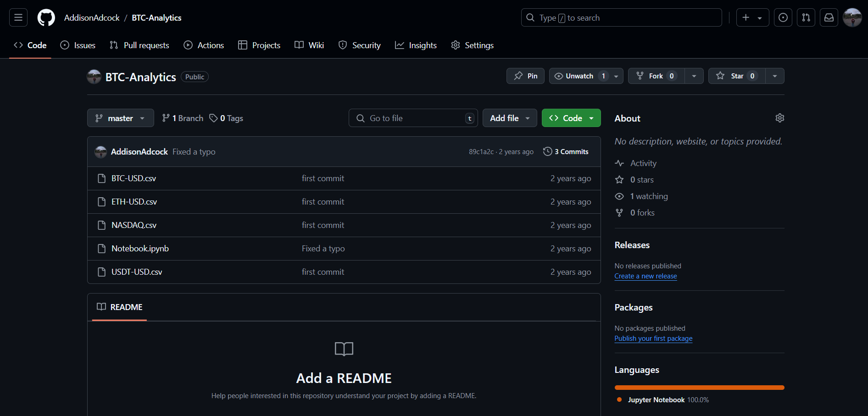This screenshot has width=868, height=416.
Task: Open the 'Fixed a typo' commit message for Notebook.ipynb
Action: [323, 249]
